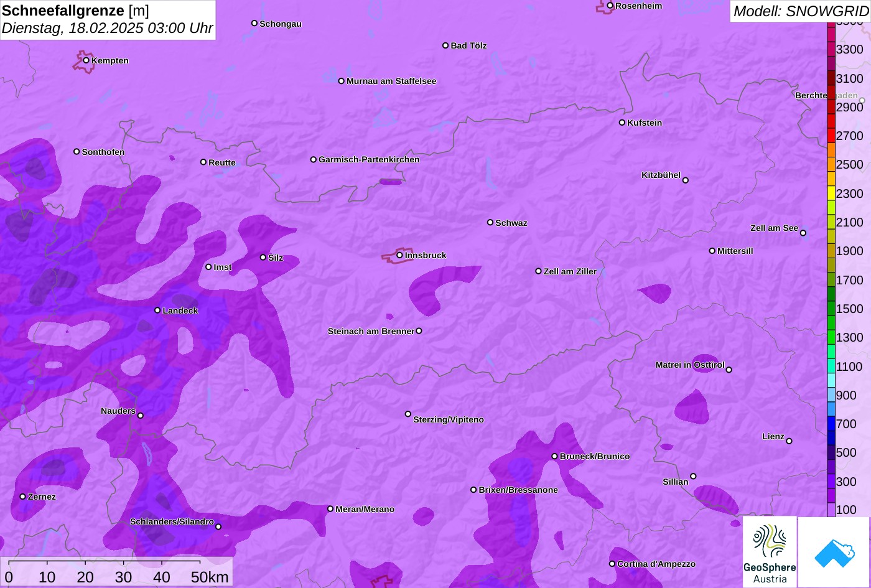Viewport: 871px width, 588px height.
Task: Click the Bruneck/Brunico location dot
Action: 555,456
